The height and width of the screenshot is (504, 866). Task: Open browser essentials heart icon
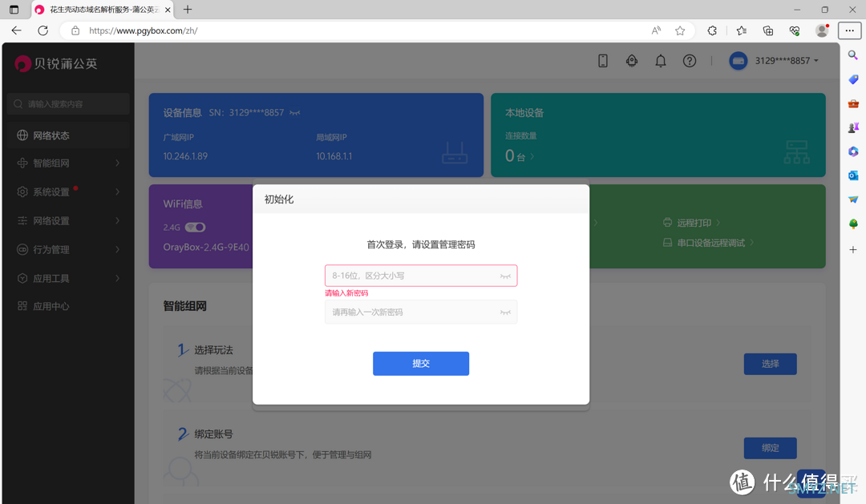(x=794, y=30)
